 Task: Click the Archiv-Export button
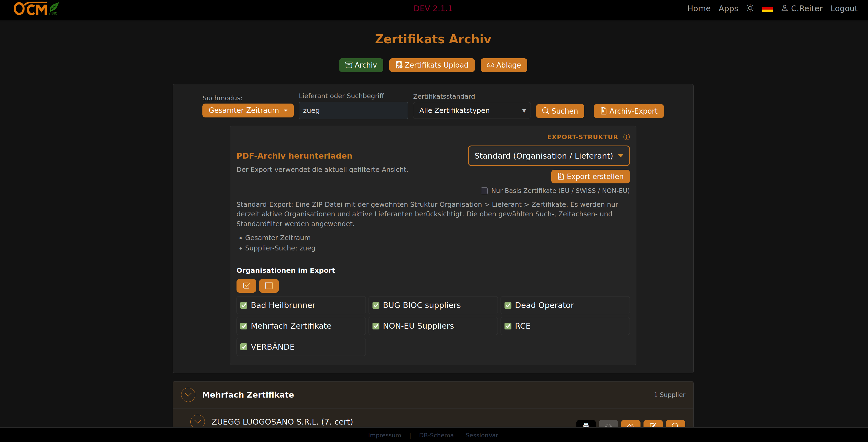pos(629,111)
